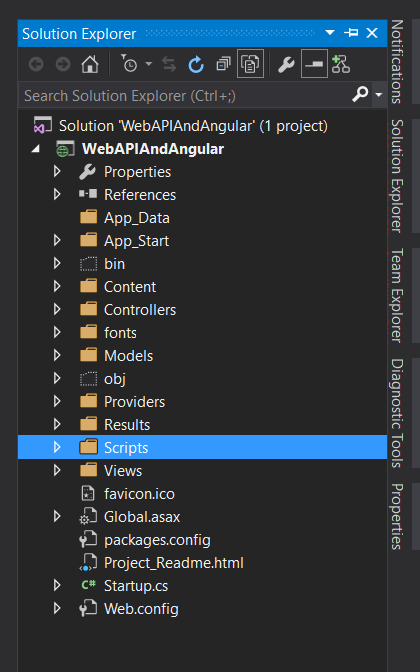
Task: Expand the Controllers folder arrow
Action: [57, 309]
